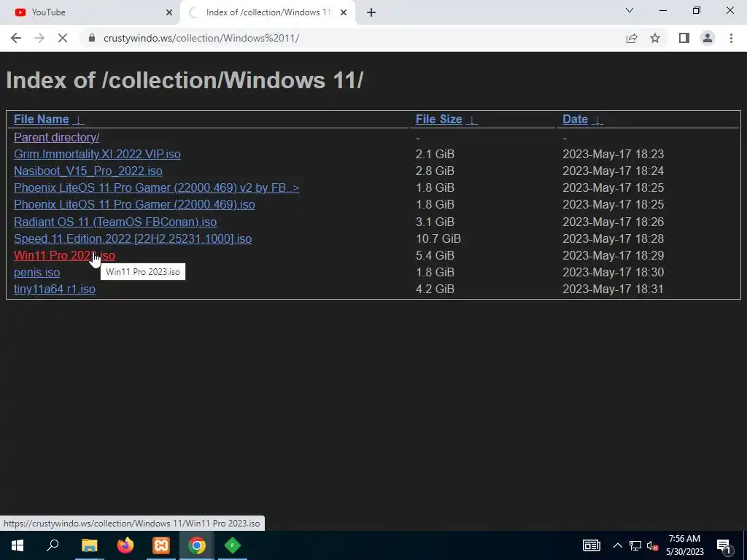The height and width of the screenshot is (560, 747).
Task: Click the 5.4 GiB file size
Action: click(435, 255)
